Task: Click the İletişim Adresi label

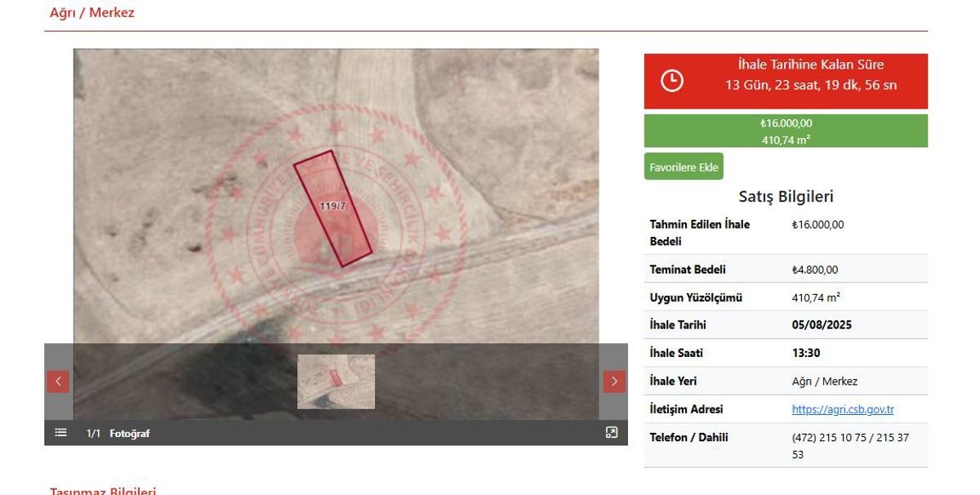Action: pos(687,409)
